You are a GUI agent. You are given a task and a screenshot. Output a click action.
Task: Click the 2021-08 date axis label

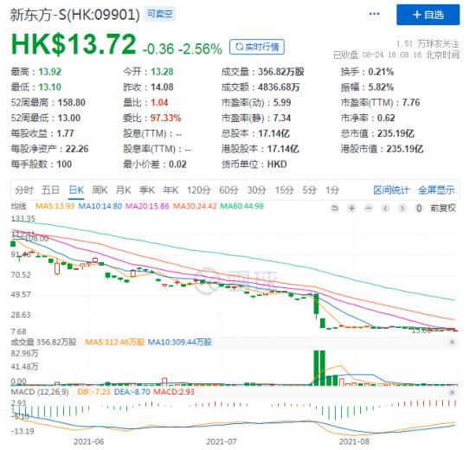(354, 441)
